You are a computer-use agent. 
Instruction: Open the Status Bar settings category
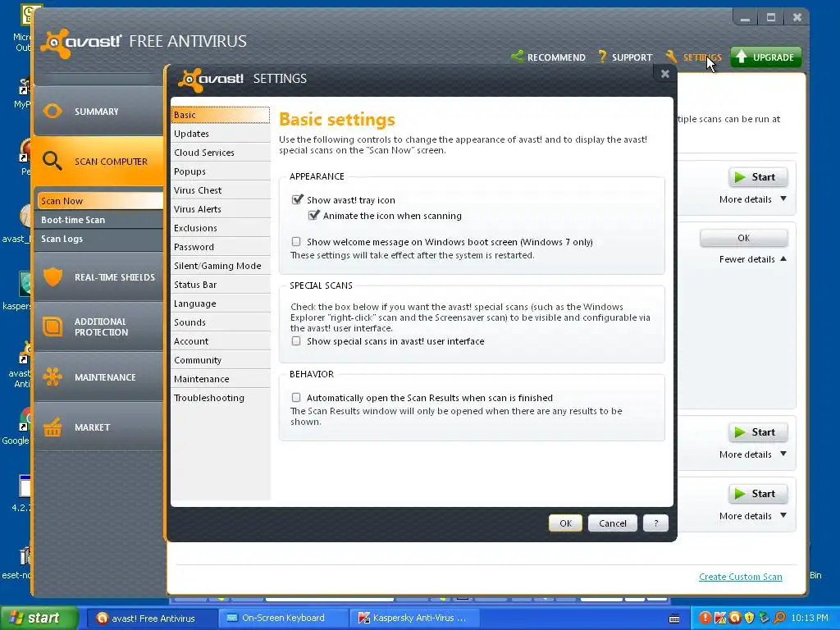(x=220, y=285)
